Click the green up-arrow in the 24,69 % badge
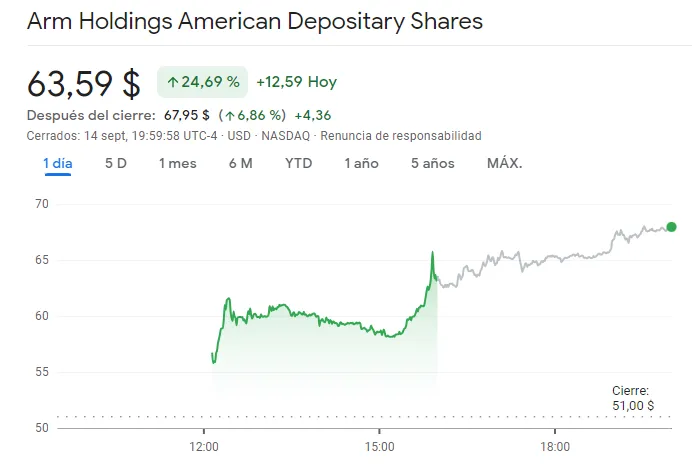Image resolution: width=692 pixels, height=466 pixels. [x=173, y=82]
